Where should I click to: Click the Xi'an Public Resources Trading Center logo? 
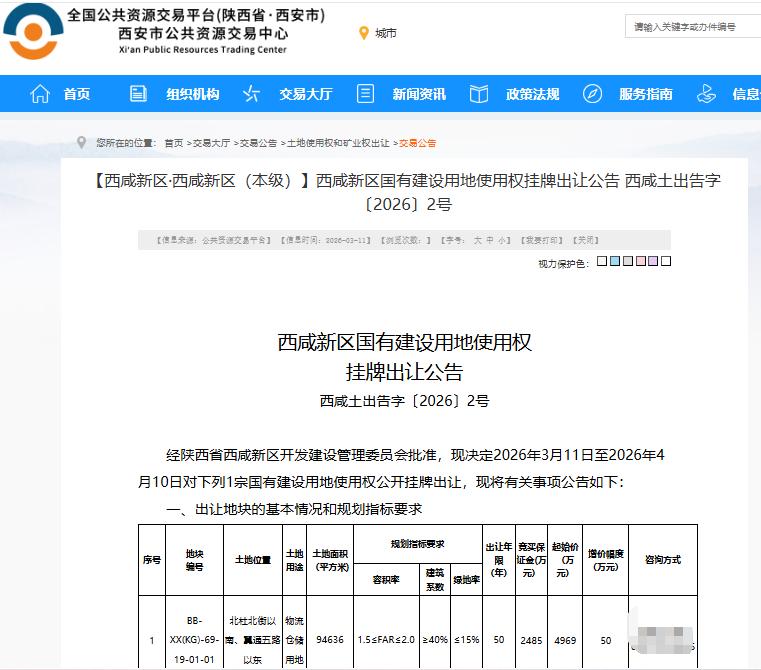click(33, 32)
